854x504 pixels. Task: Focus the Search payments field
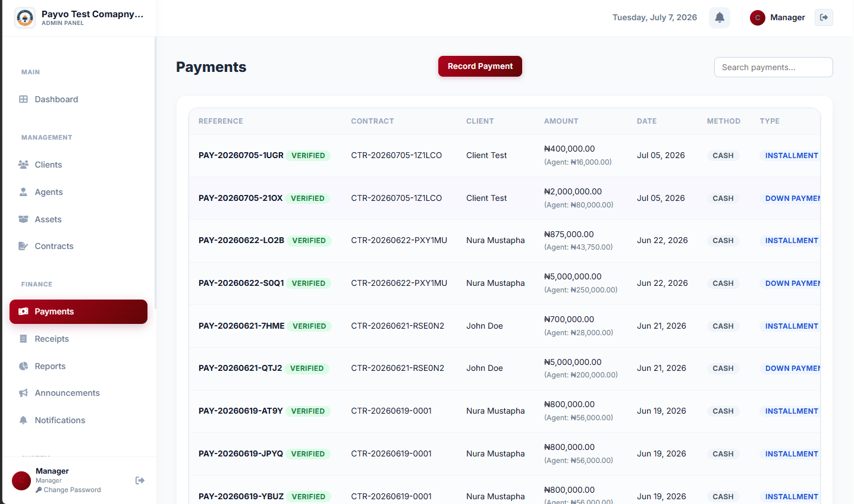pos(773,67)
